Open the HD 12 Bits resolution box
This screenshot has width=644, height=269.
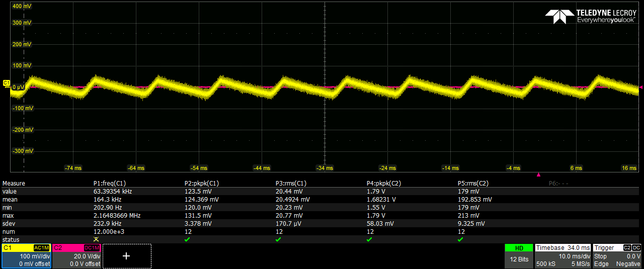coord(519,256)
